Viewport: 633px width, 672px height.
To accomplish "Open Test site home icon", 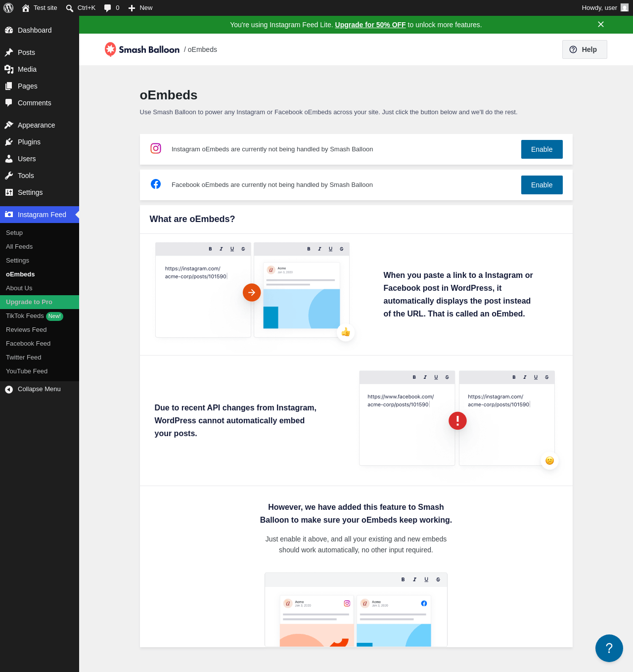I will pos(26,8).
